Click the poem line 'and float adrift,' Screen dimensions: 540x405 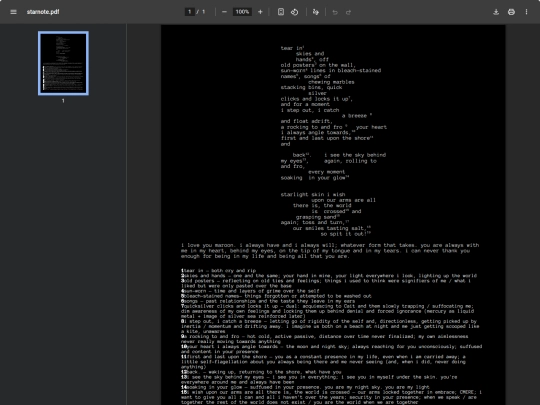(307, 121)
